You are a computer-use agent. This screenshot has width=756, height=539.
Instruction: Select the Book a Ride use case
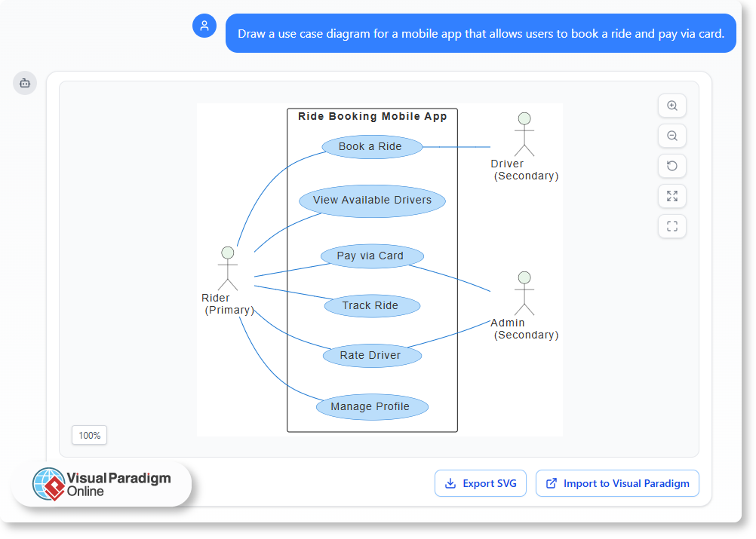[x=371, y=146]
